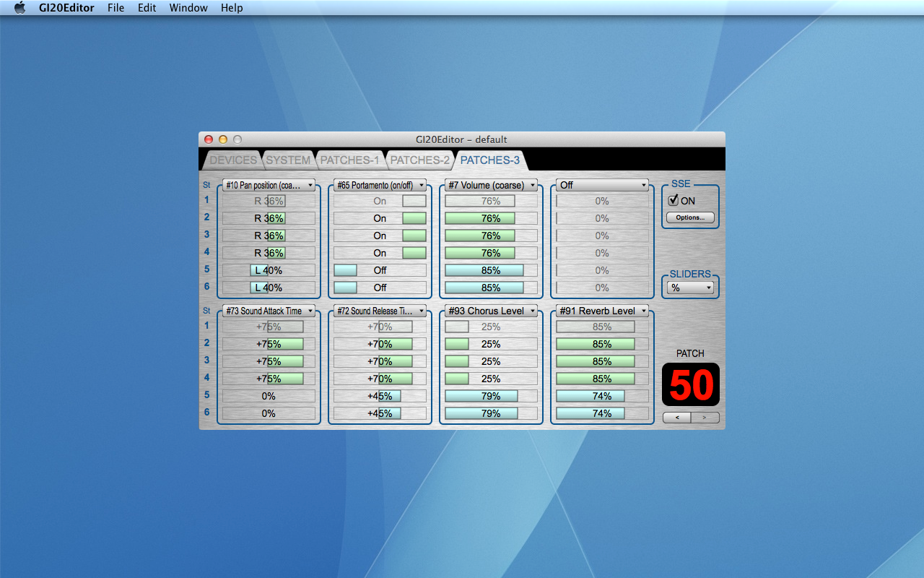Image resolution: width=924 pixels, height=578 pixels.
Task: Switch to the SYSTEM tab
Action: tap(288, 160)
